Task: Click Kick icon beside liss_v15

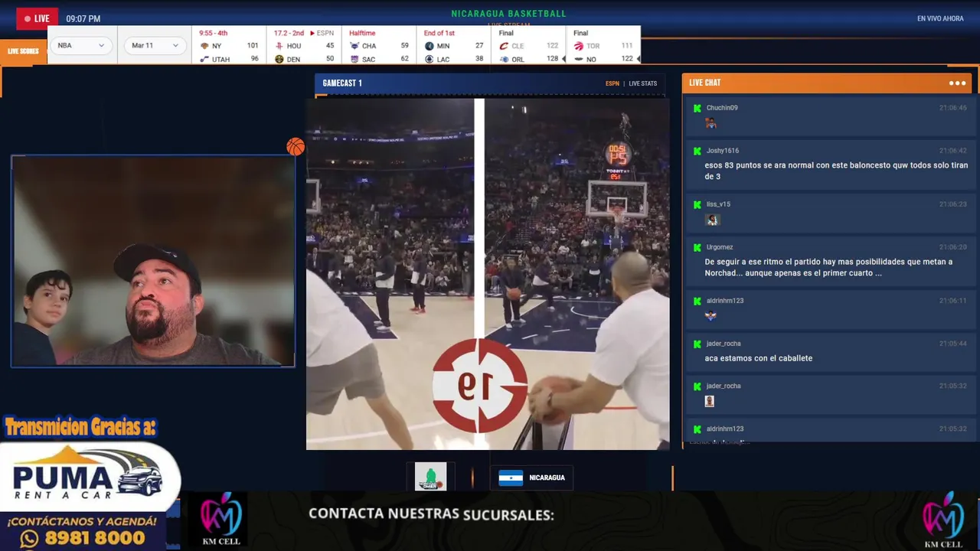Action: [697, 204]
